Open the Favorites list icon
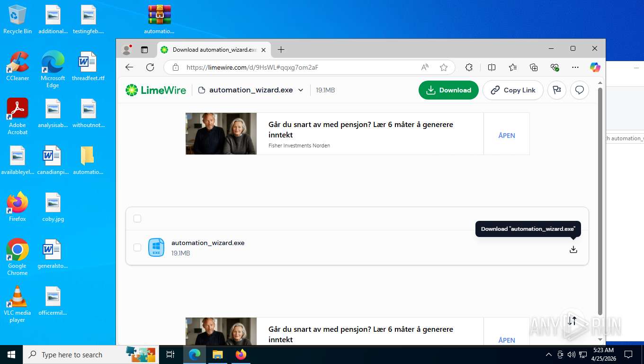The image size is (644, 364). pos(513,67)
